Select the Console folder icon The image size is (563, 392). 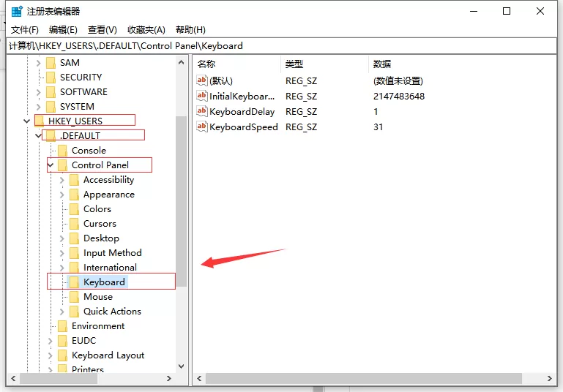pyautogui.click(x=62, y=151)
